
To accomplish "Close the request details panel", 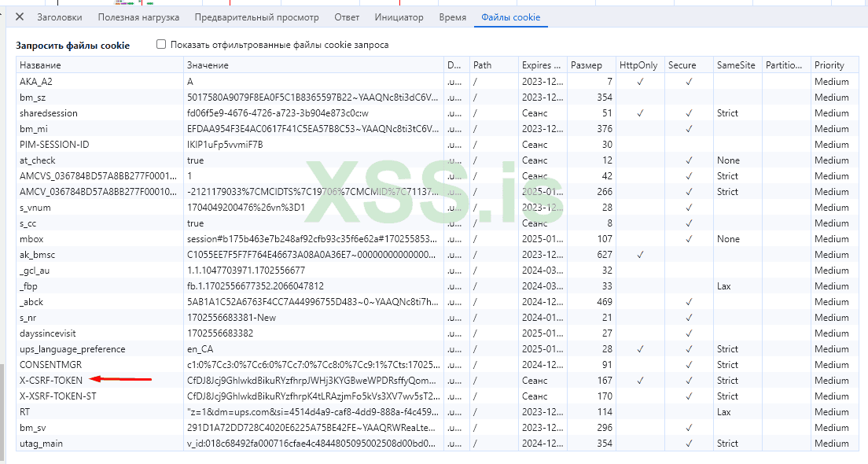I will click(20, 17).
